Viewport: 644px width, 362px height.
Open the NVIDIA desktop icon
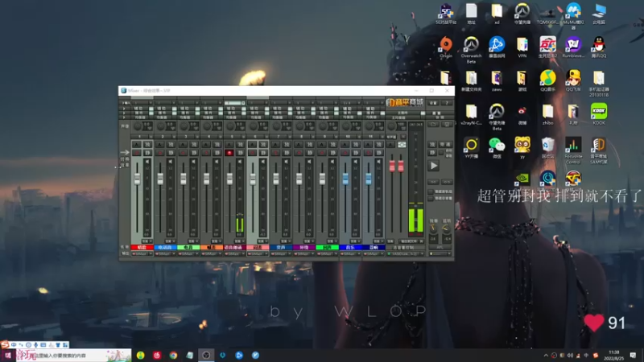click(x=522, y=178)
